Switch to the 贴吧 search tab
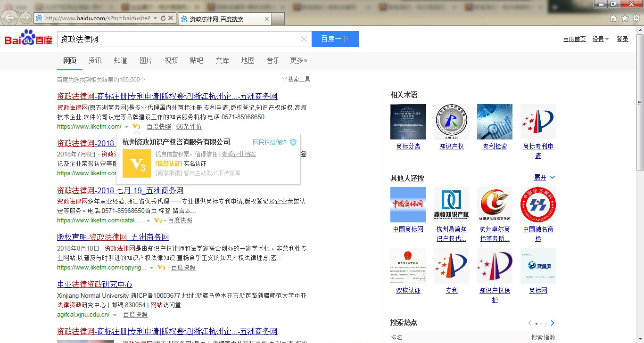 point(197,60)
